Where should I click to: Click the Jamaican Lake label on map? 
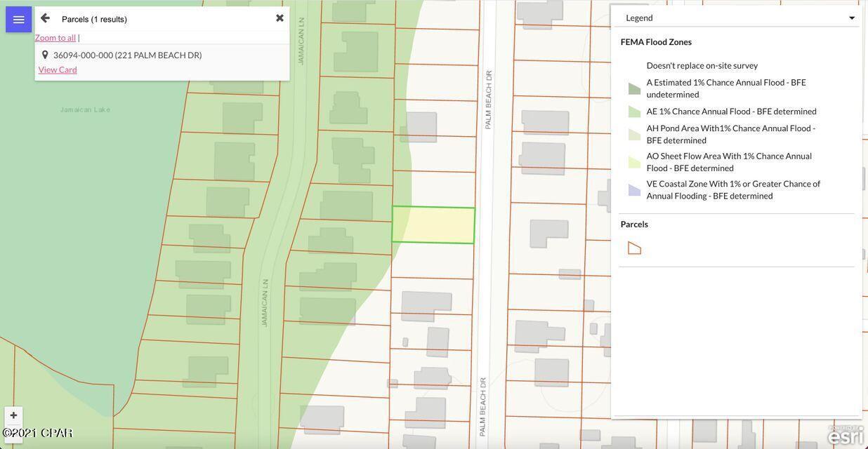pos(85,109)
